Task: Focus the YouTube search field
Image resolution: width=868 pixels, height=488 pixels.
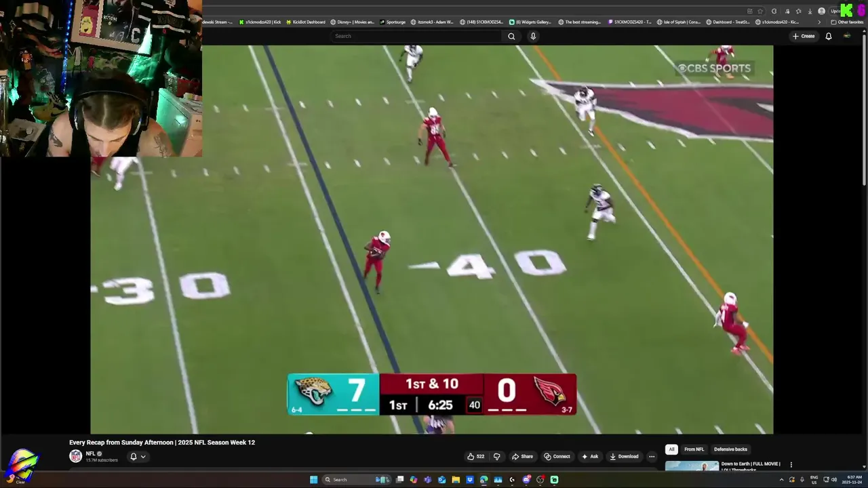Action: coord(416,36)
